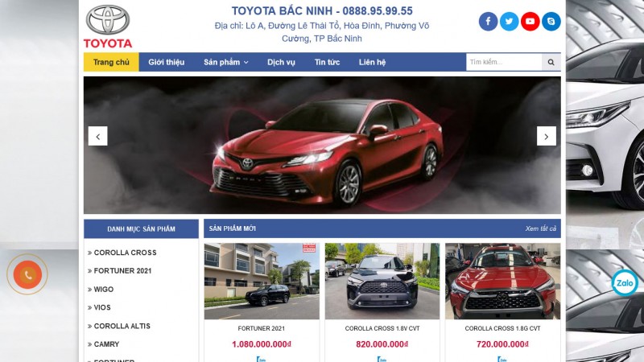Focus the Tìm kiếm search field
Image resolution: width=644 pixels, height=362 pixels.
point(504,63)
